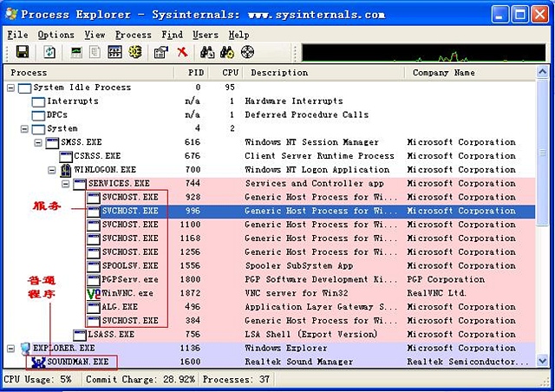The image size is (555, 392).
Task: Click the ALG.EXE window icon
Action: pyautogui.click(x=94, y=307)
